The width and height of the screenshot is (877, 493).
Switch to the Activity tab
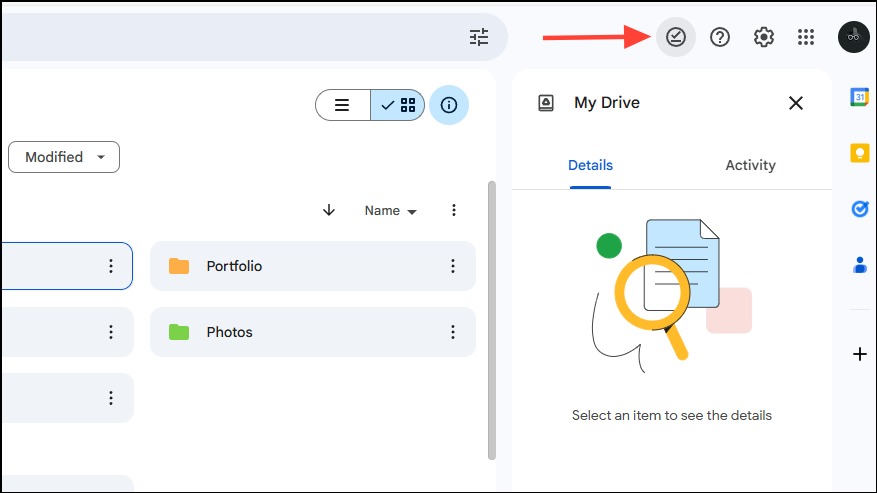coord(750,165)
